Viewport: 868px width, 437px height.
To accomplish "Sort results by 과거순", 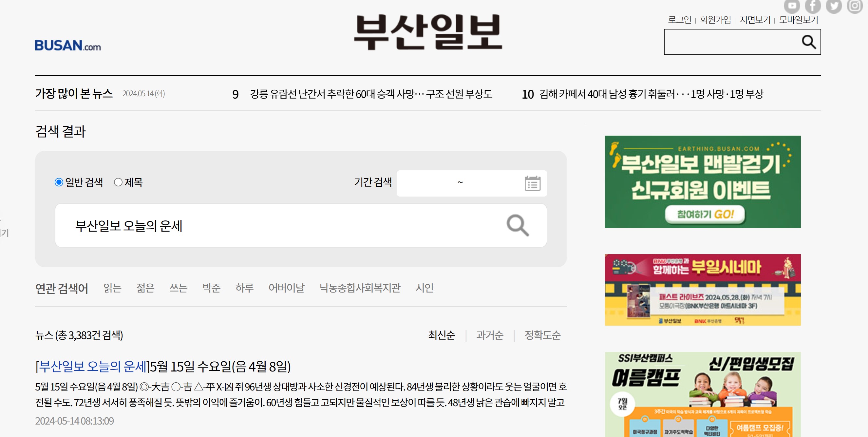I will point(490,335).
